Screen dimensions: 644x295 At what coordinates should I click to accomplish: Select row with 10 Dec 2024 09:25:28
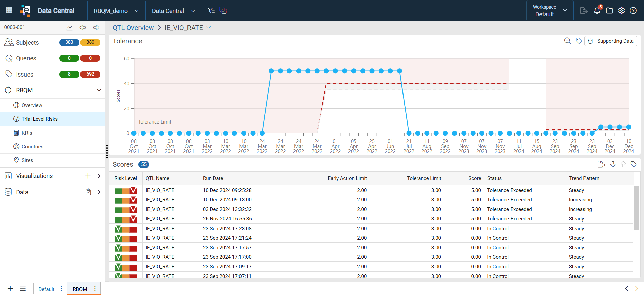371,190
